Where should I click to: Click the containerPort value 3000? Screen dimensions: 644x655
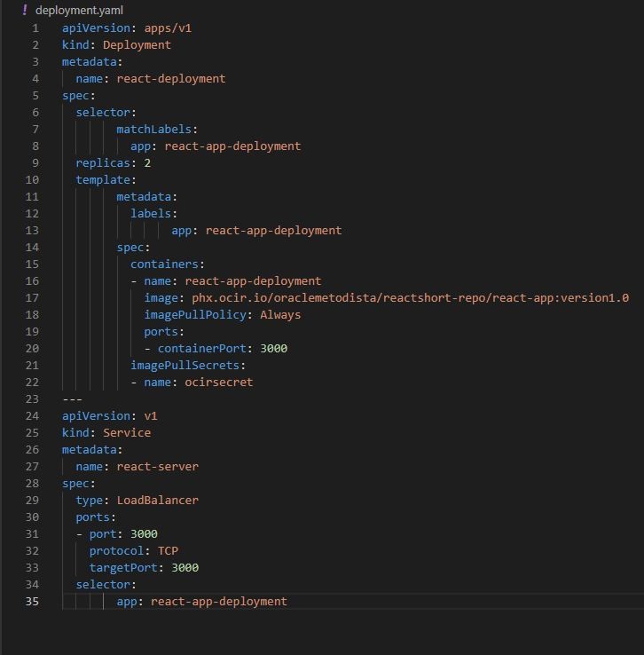(274, 349)
